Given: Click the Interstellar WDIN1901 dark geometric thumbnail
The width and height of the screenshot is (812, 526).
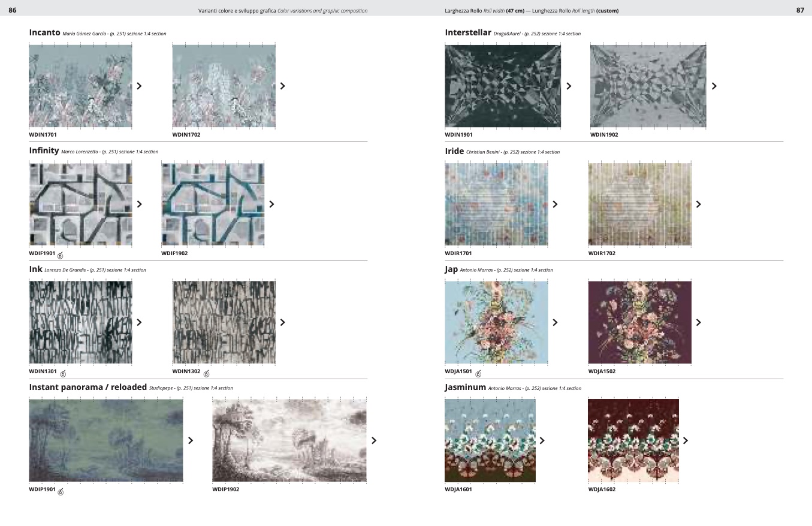Looking at the screenshot, I should [502, 86].
